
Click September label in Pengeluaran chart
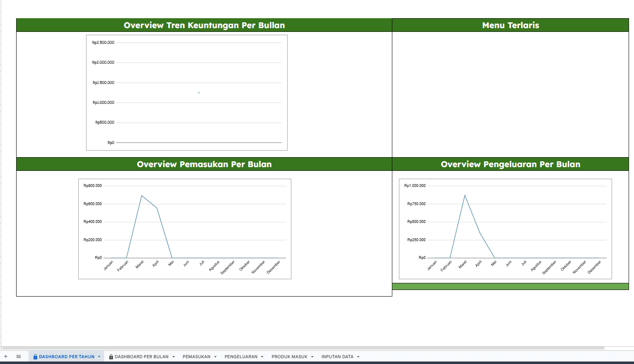tap(550, 267)
